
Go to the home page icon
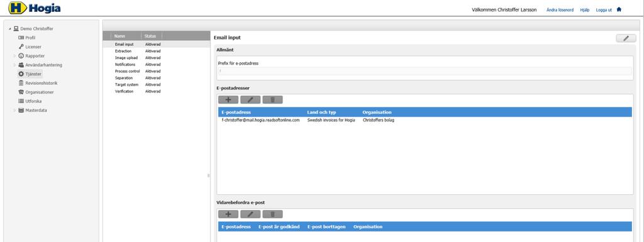619,9
